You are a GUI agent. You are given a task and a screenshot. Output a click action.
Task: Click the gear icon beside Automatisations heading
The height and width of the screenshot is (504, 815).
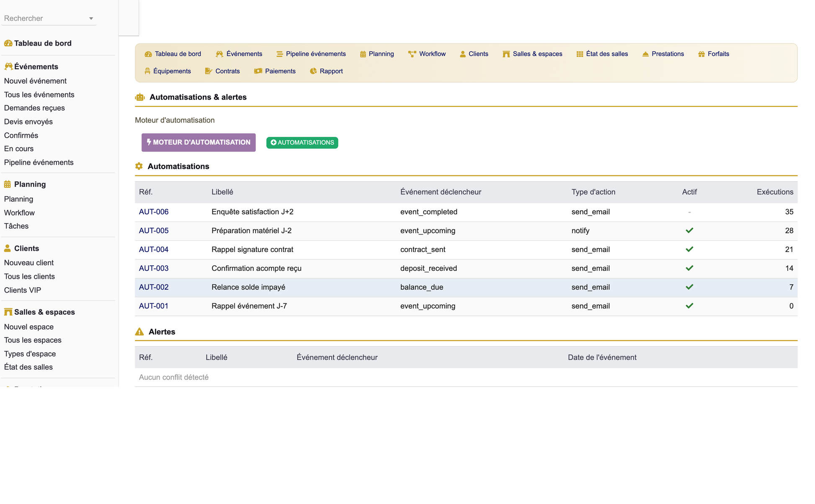pyautogui.click(x=139, y=166)
